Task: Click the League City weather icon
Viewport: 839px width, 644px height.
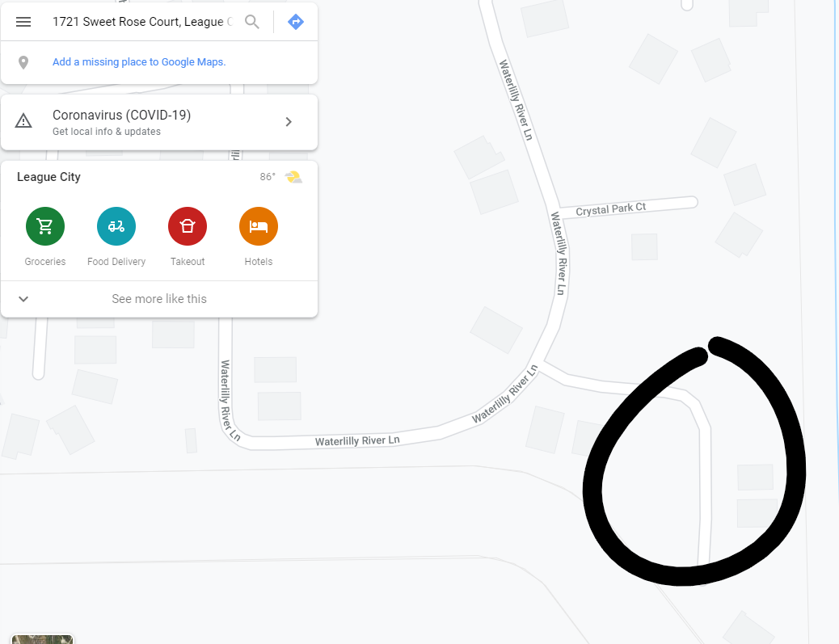Action: (293, 177)
